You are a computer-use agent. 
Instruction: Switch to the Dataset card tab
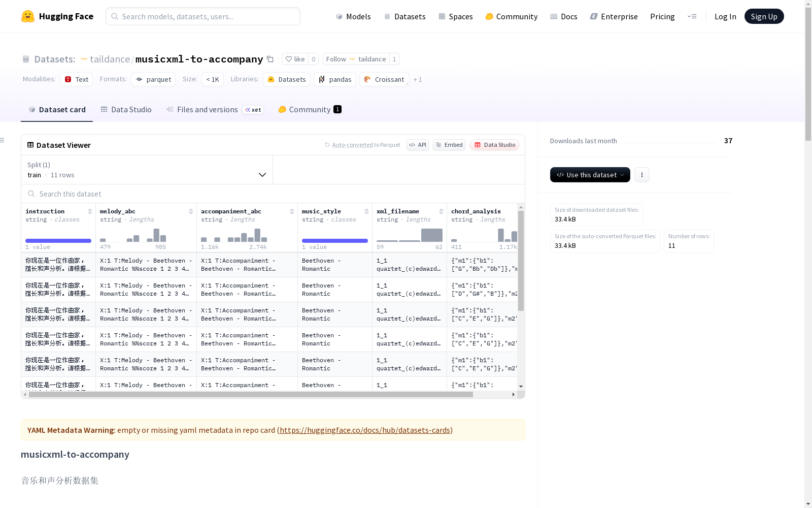click(x=57, y=110)
